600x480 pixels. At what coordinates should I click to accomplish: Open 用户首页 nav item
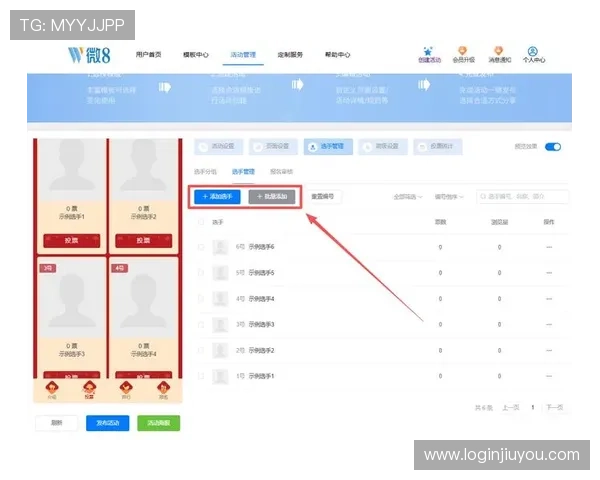[x=148, y=55]
